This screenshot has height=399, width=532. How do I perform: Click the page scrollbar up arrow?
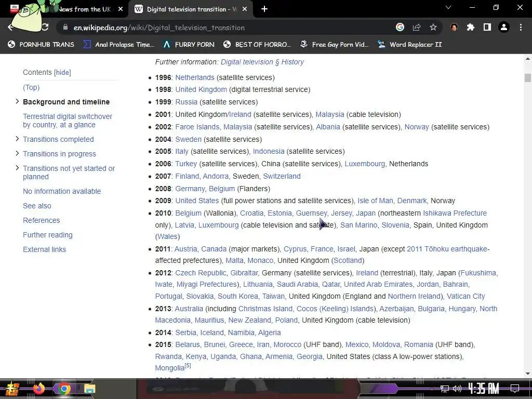coord(528,59)
